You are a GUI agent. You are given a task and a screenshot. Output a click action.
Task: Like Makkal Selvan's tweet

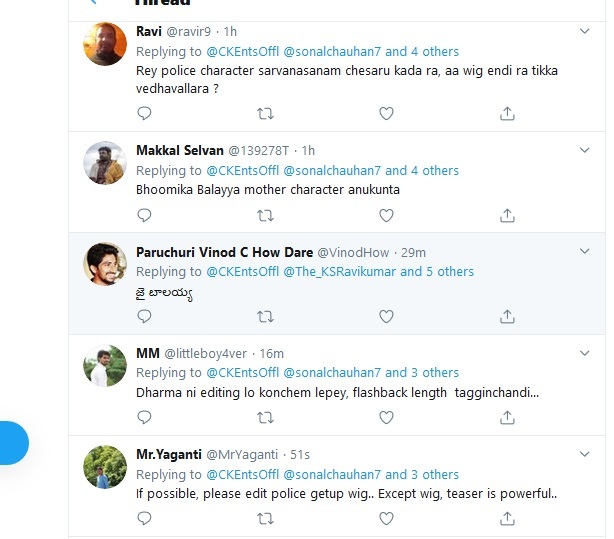point(386,215)
